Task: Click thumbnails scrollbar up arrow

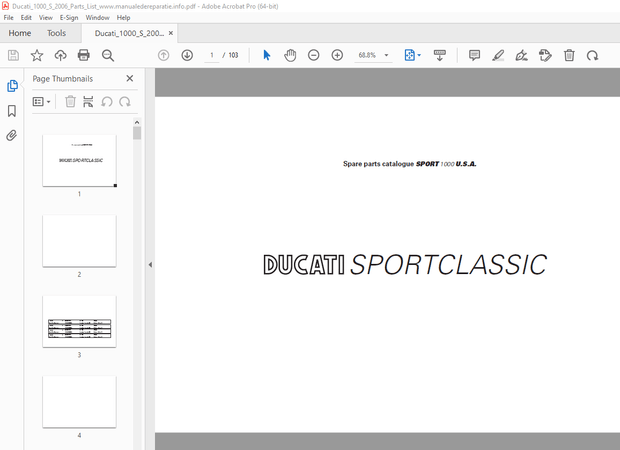Action: pyautogui.click(x=137, y=122)
